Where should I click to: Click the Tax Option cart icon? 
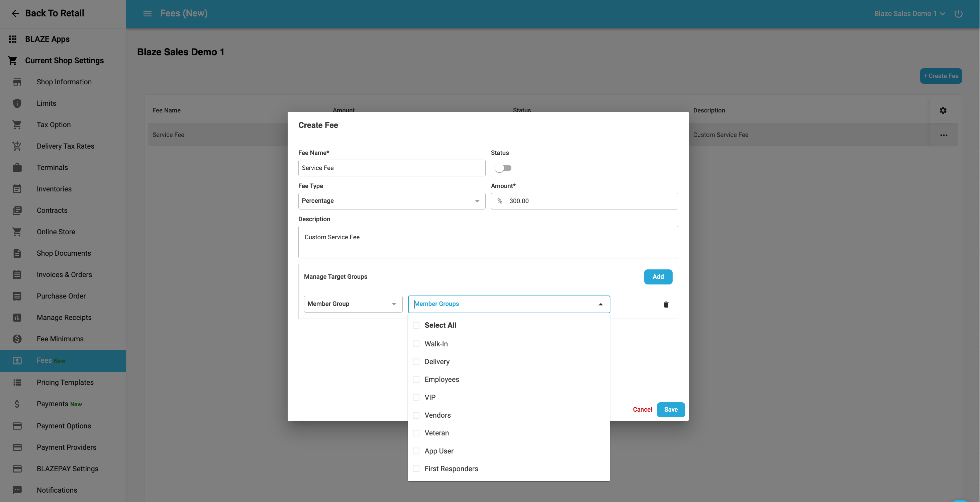tap(17, 124)
